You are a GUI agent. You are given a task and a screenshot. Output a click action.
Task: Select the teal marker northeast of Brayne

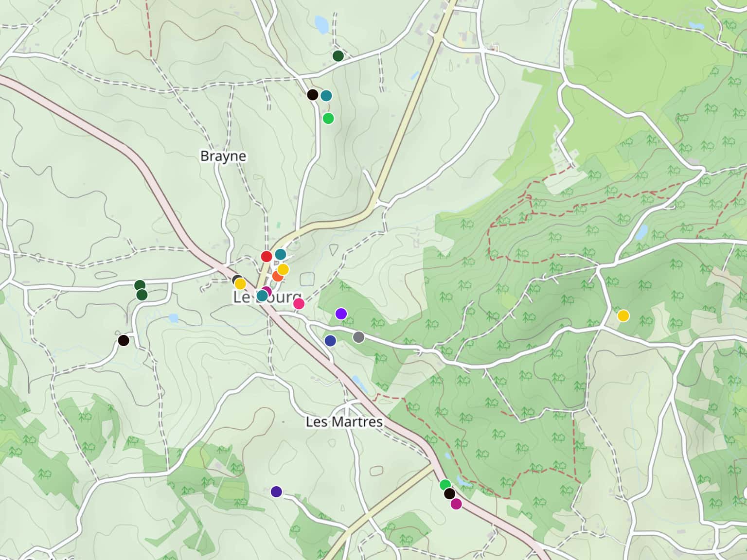pyautogui.click(x=326, y=96)
